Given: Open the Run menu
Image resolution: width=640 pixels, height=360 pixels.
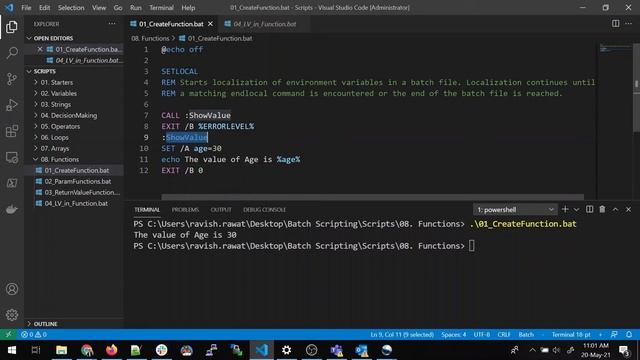Looking at the screenshot, I should (x=136, y=7).
